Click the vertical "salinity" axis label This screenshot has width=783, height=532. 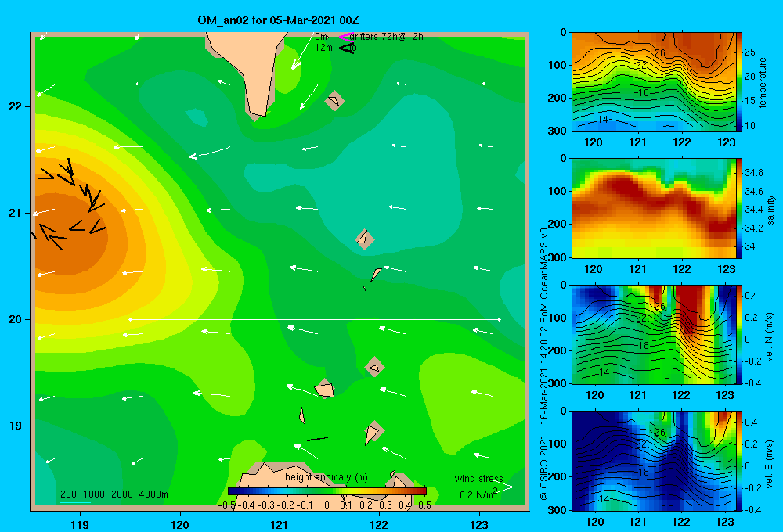pos(770,210)
